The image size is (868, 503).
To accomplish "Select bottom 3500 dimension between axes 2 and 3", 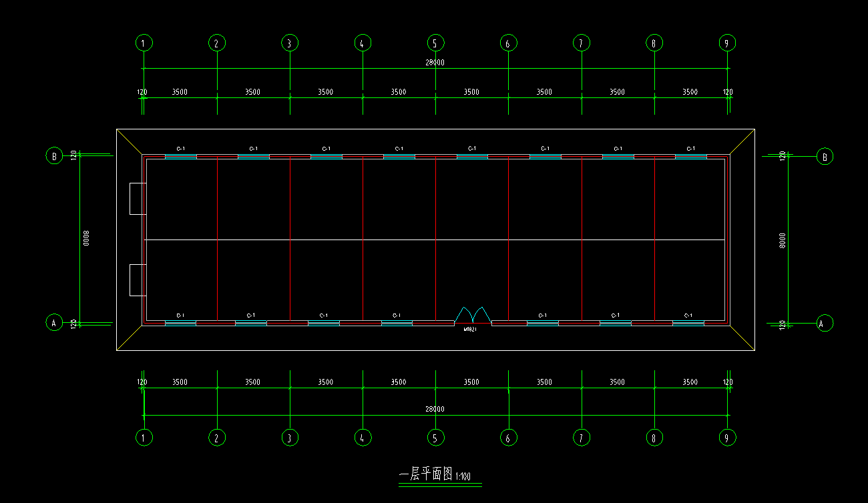I will point(252,382).
